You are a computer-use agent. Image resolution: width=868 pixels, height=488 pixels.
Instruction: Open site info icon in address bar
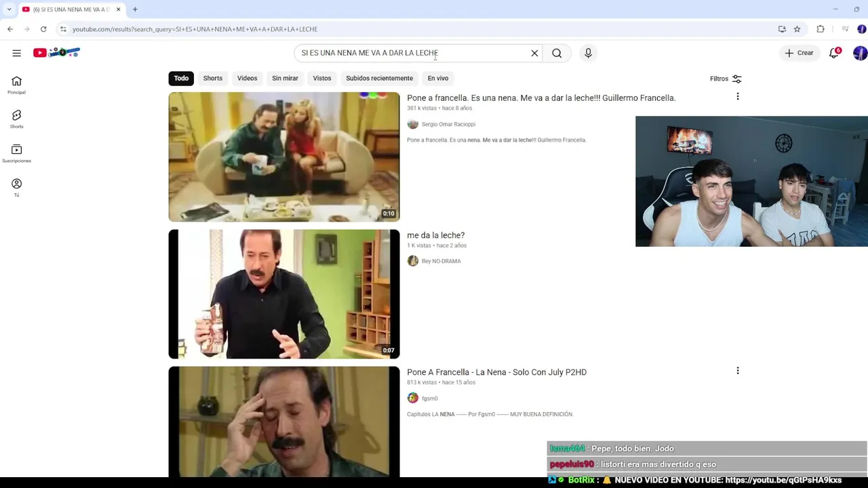[63, 29]
